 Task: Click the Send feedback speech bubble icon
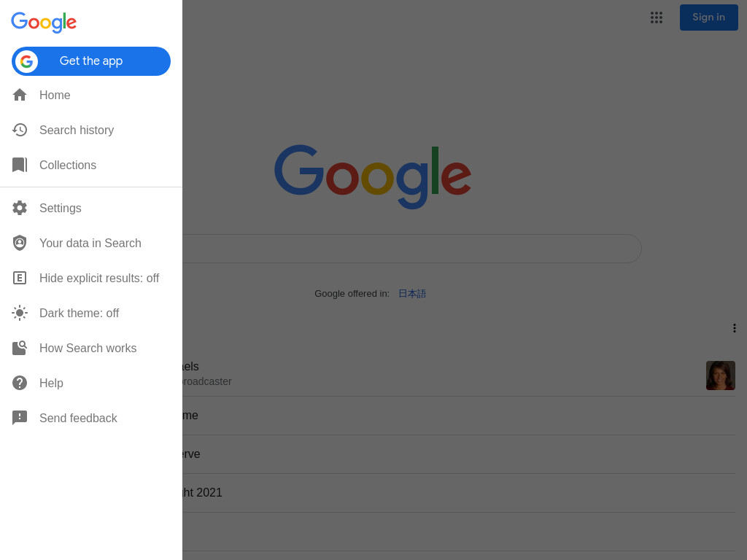coord(20,418)
